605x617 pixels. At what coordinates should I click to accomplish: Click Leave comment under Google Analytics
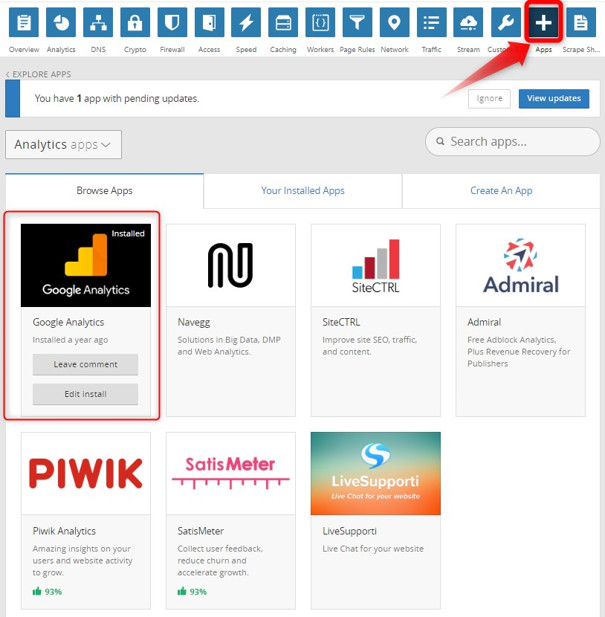pyautogui.click(x=85, y=364)
